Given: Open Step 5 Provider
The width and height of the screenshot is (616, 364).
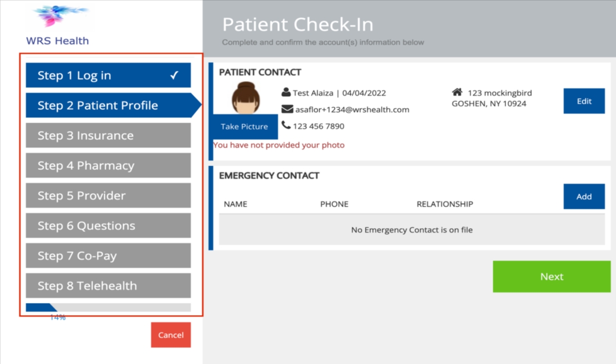Looking at the screenshot, I should pos(108,195).
